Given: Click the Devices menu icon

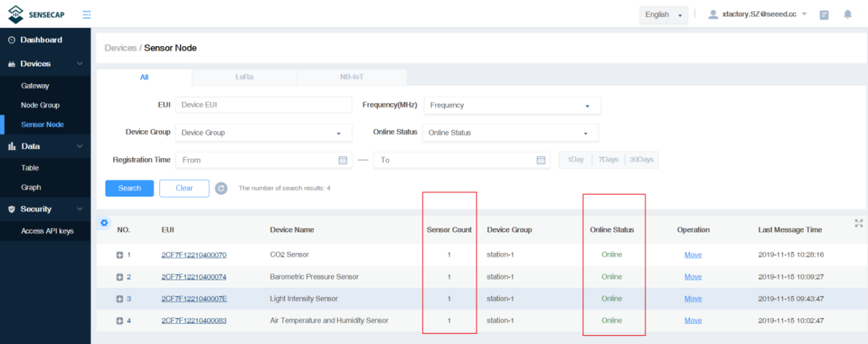Looking at the screenshot, I should coord(12,64).
